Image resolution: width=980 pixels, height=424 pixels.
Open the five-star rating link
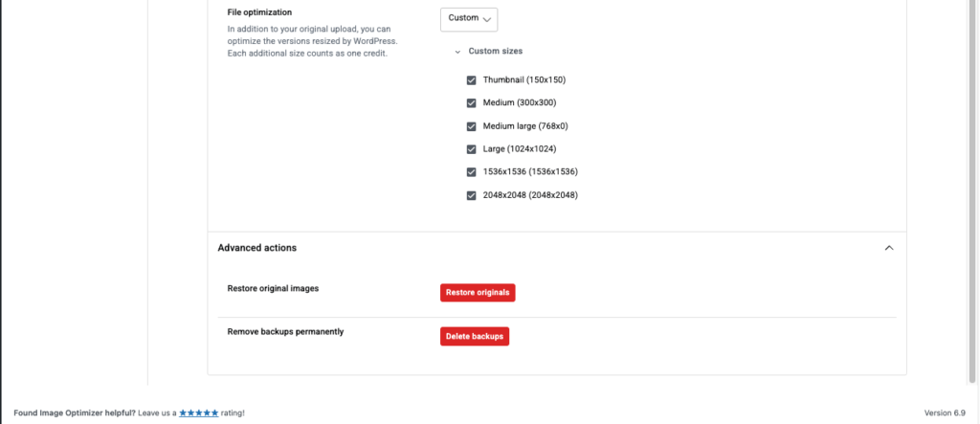(198, 413)
